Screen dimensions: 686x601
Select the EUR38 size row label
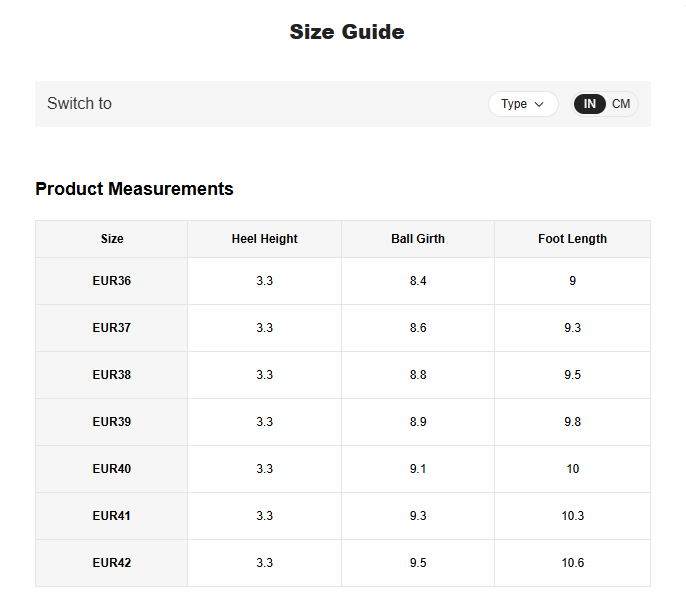(x=112, y=375)
